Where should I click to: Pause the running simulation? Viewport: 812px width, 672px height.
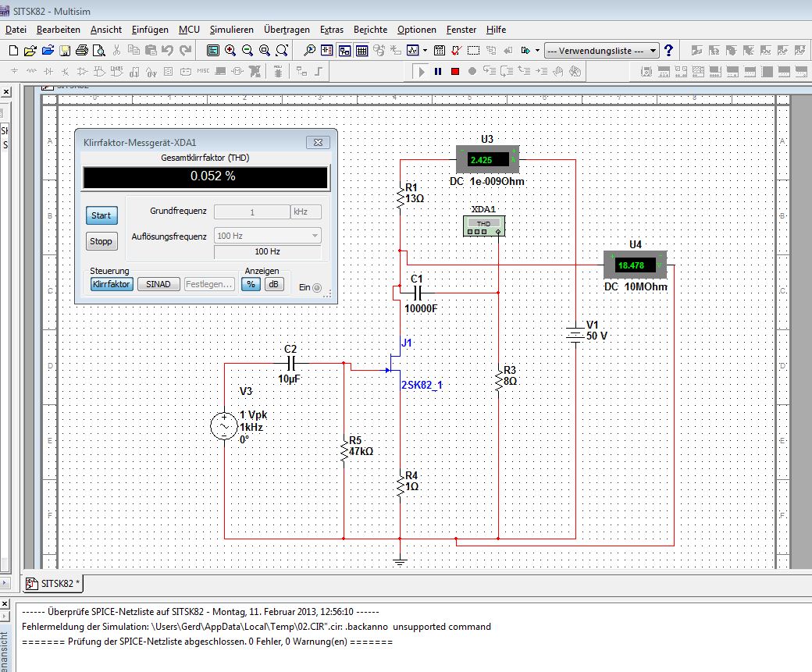438,72
